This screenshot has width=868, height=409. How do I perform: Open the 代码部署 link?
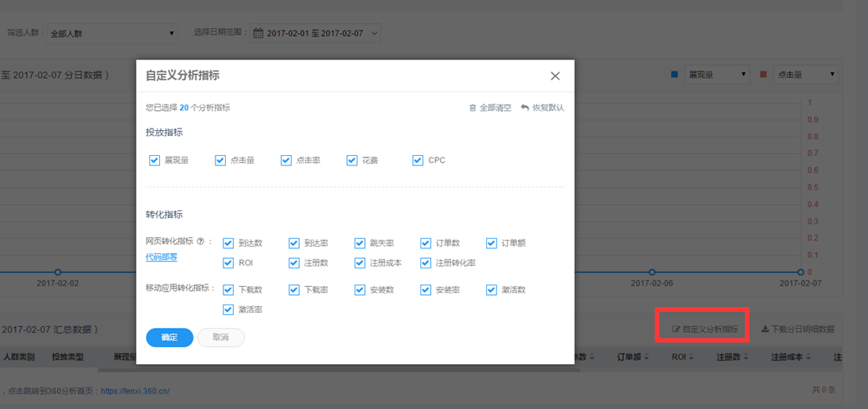click(162, 257)
